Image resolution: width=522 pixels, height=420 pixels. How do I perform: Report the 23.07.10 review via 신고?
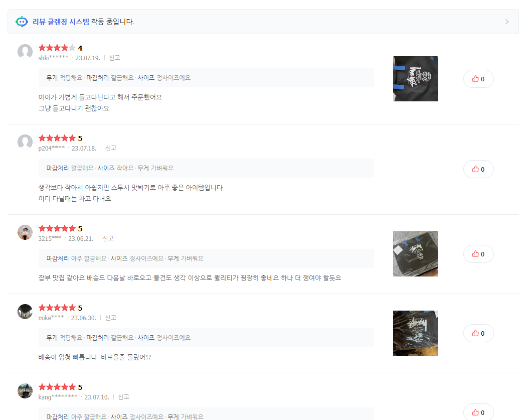tap(123, 397)
